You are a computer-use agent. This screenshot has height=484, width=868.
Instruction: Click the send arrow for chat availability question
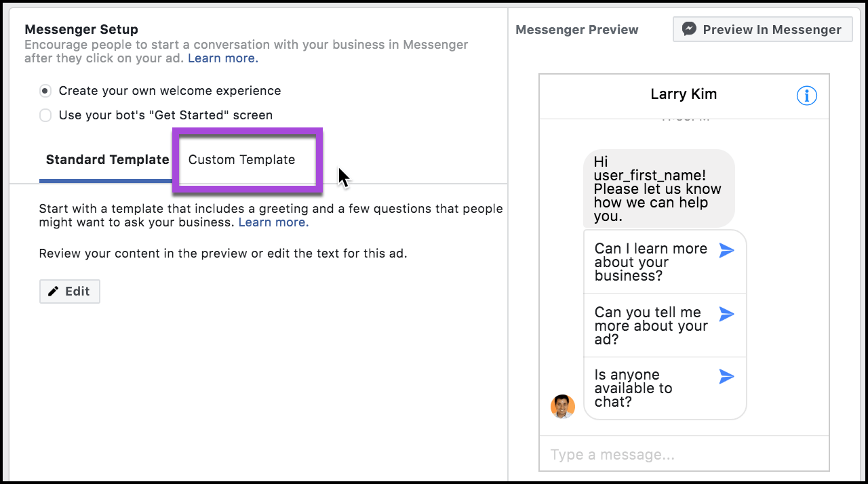(726, 376)
